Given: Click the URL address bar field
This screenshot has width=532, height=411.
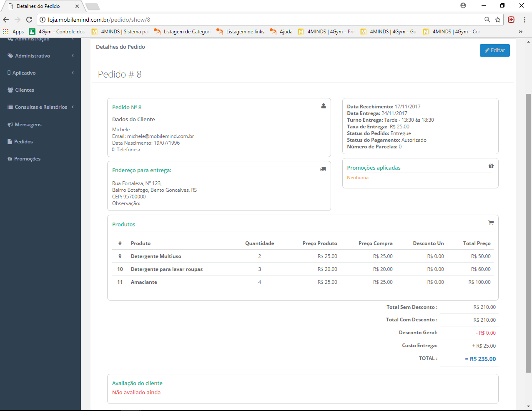Looking at the screenshot, I should [x=263, y=20].
